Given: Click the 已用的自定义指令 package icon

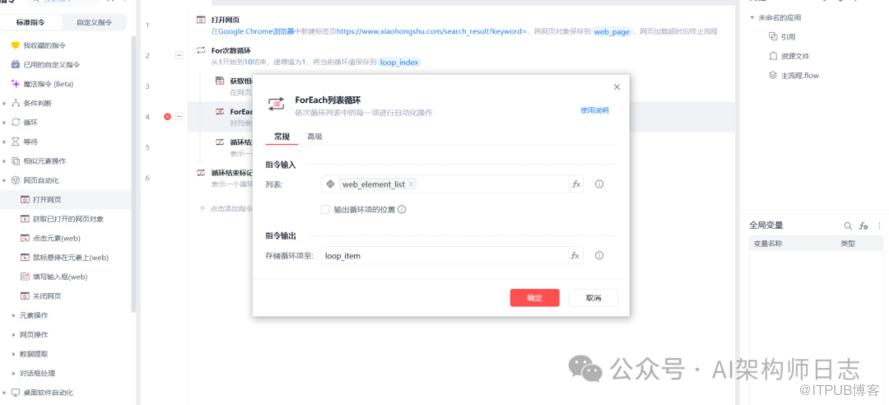Looking at the screenshot, I should pos(15,65).
